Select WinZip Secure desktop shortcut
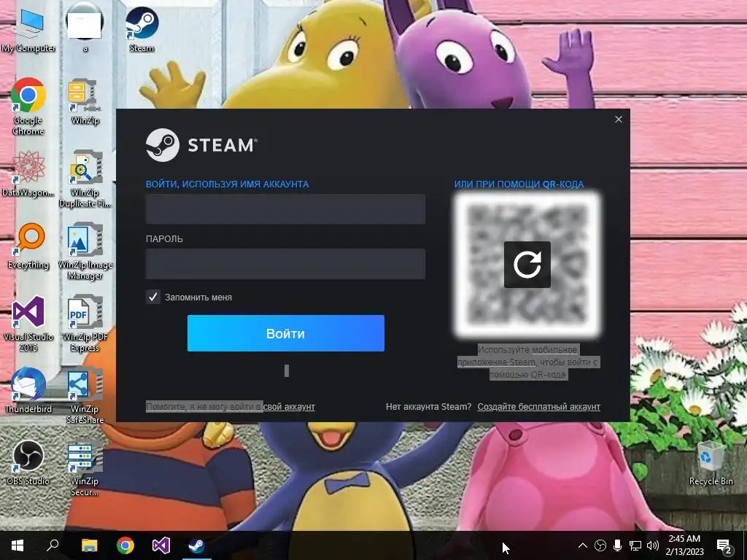The width and height of the screenshot is (747, 560). coord(85,469)
